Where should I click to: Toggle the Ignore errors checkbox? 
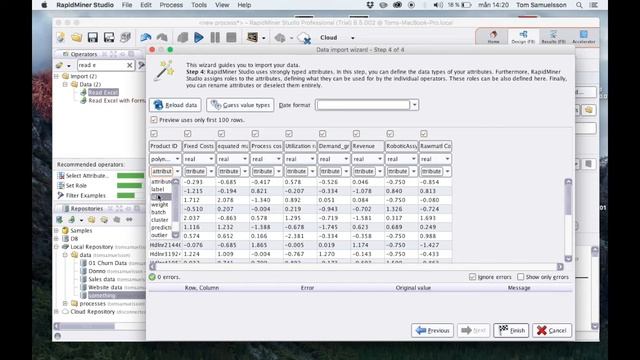tap(472, 277)
